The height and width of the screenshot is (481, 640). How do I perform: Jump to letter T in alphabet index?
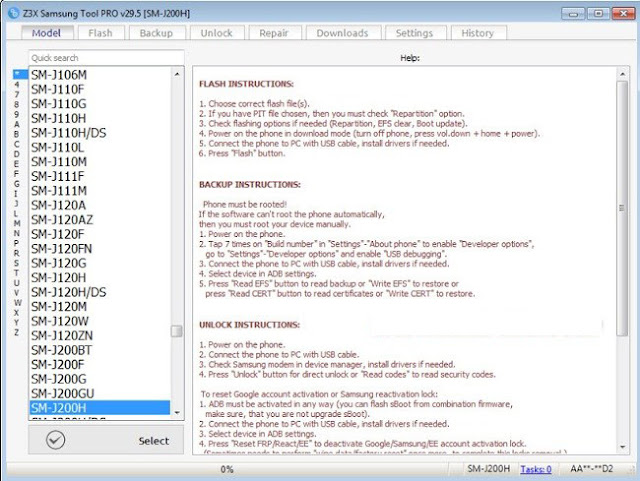point(17,273)
